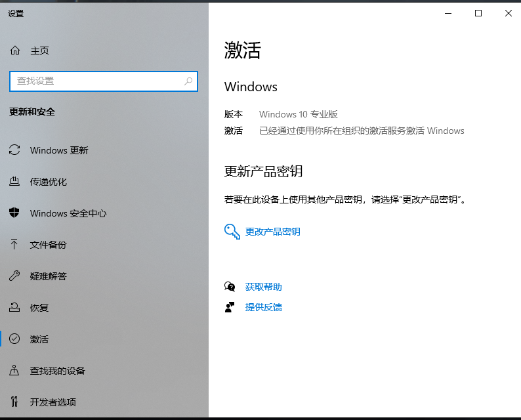This screenshot has width=521, height=420.
Task: Open the Windows 更新 section
Action: 59,150
